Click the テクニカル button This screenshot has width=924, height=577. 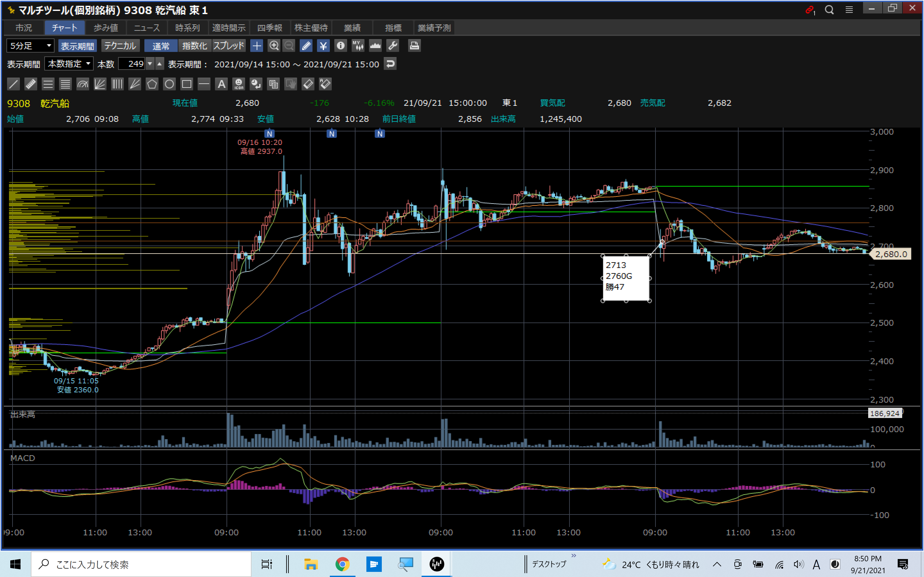(120, 46)
